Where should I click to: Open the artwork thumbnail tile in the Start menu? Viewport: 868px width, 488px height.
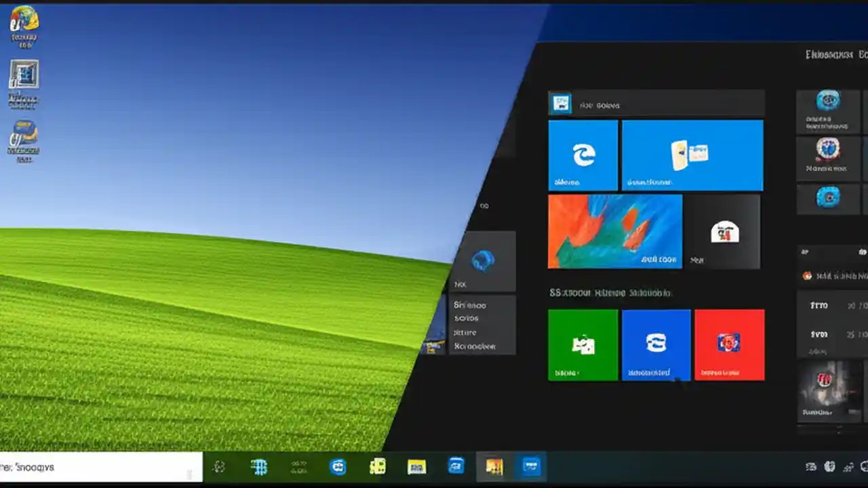614,230
